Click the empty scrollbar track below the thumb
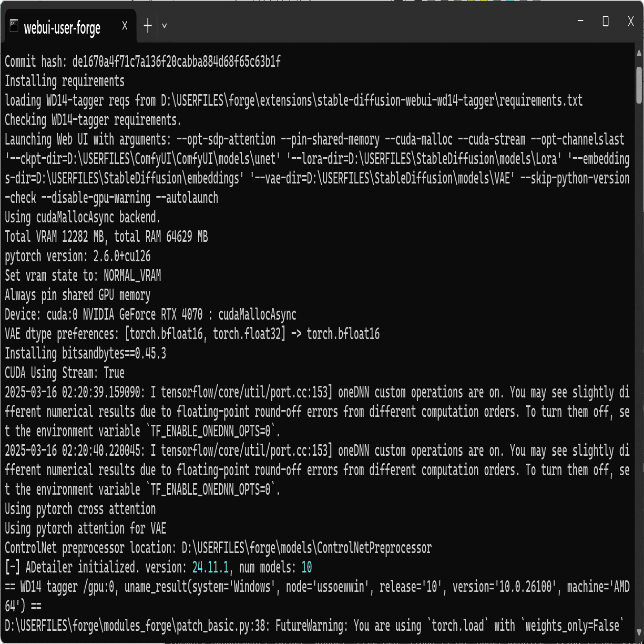Screen dimensions: 644x644 tap(639, 368)
